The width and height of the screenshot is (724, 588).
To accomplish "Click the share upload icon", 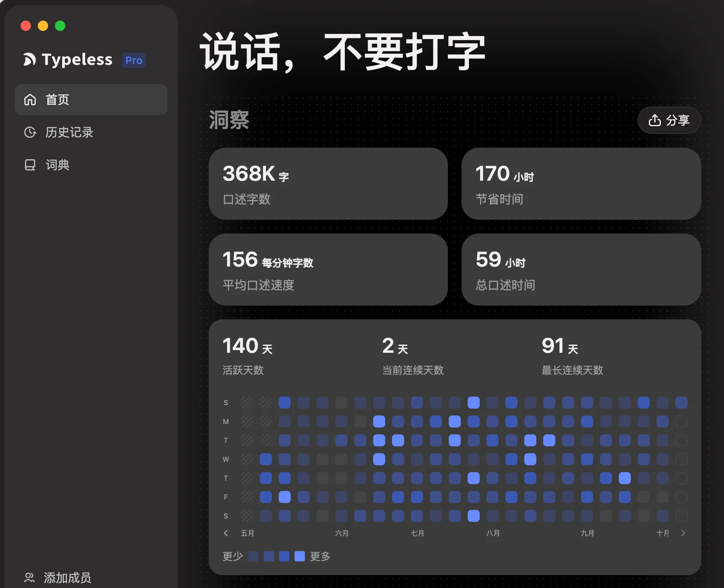I will click(x=654, y=120).
